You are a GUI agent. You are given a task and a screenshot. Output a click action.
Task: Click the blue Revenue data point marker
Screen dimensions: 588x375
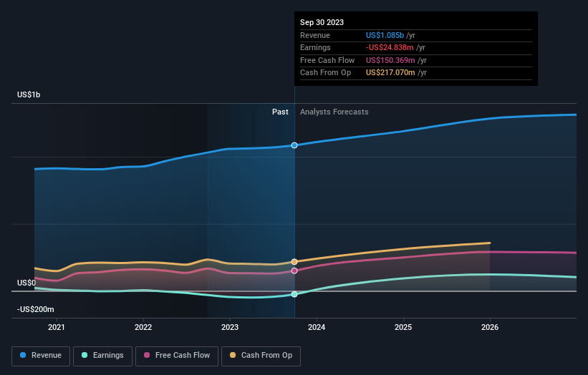click(x=294, y=145)
